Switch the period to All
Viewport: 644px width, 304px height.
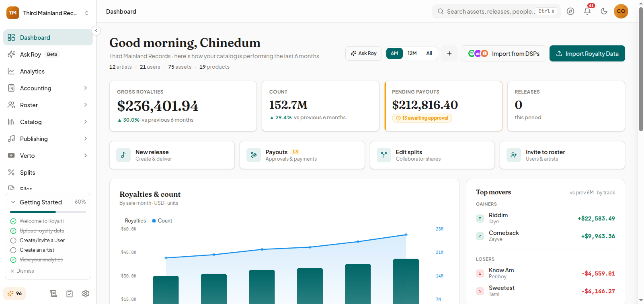[x=429, y=53]
